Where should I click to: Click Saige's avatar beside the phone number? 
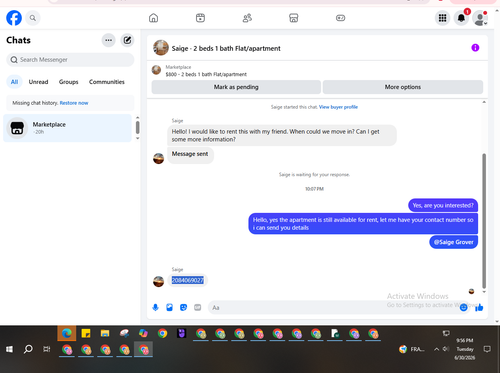(158, 281)
